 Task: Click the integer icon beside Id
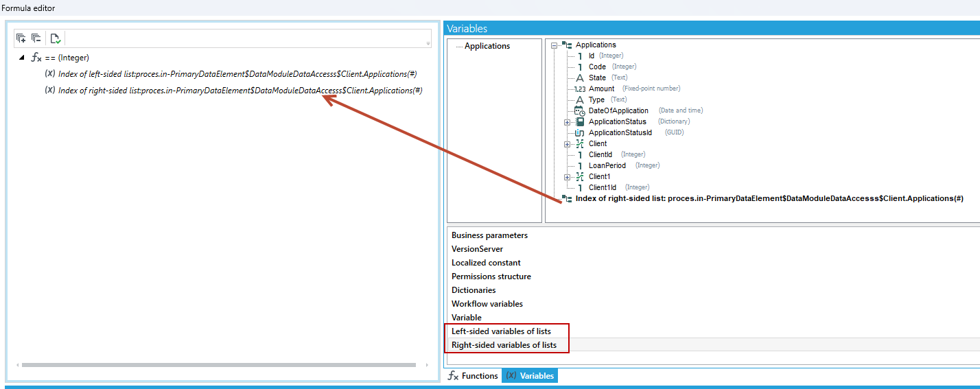coord(580,56)
